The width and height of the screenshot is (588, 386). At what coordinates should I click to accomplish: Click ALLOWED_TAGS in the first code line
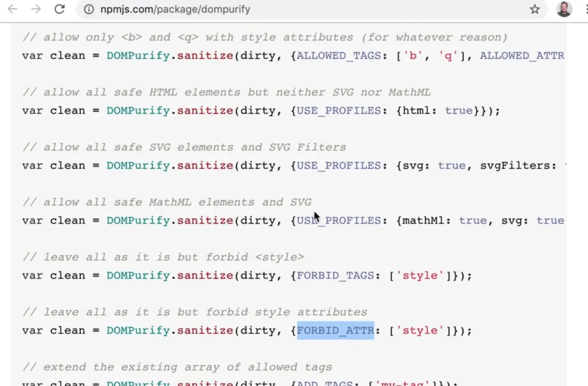coord(339,56)
